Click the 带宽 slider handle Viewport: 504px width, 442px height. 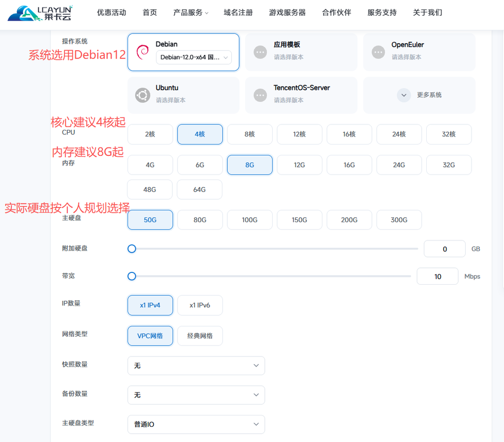pyautogui.click(x=132, y=276)
